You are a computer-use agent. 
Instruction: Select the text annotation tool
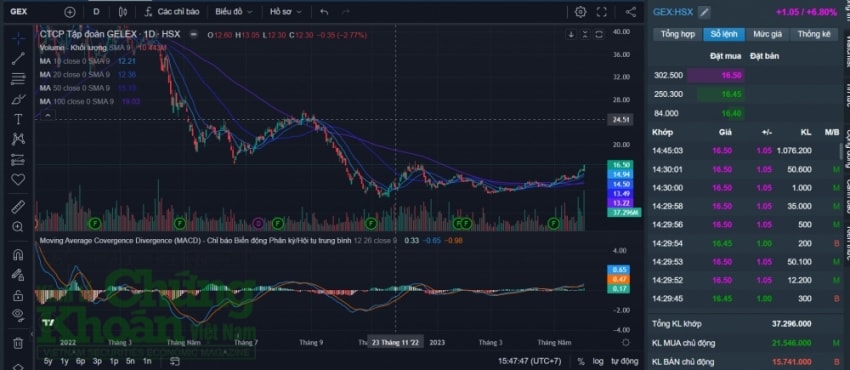[x=18, y=119]
